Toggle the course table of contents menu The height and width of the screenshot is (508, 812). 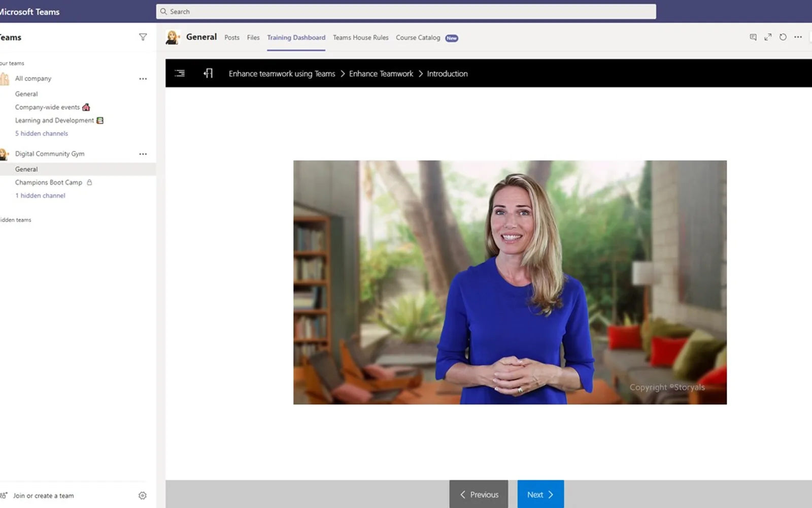click(x=180, y=73)
